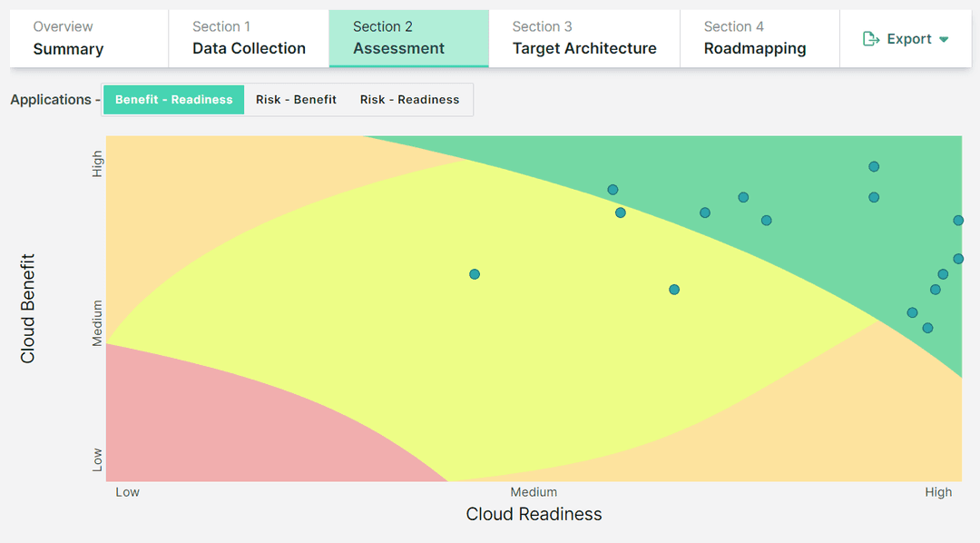Select the Section 2 Assessment tab
The height and width of the screenshot is (543, 980).
click(x=408, y=38)
